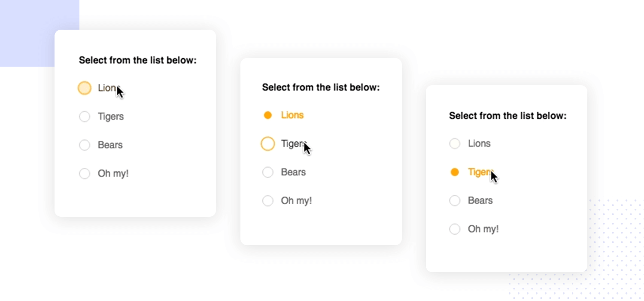This screenshot has height=301, width=644.
Task: Click the selected orange Lions radio in middle card
Action: [268, 115]
